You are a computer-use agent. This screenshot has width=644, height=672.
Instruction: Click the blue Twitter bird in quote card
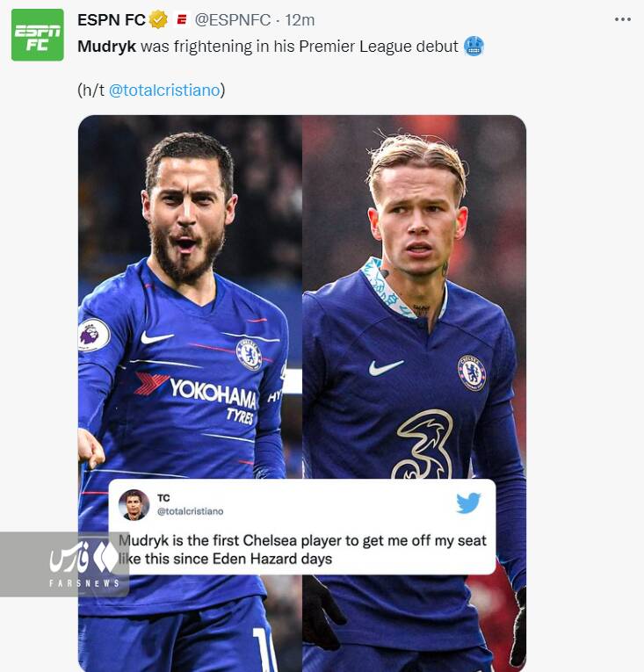coord(468,502)
